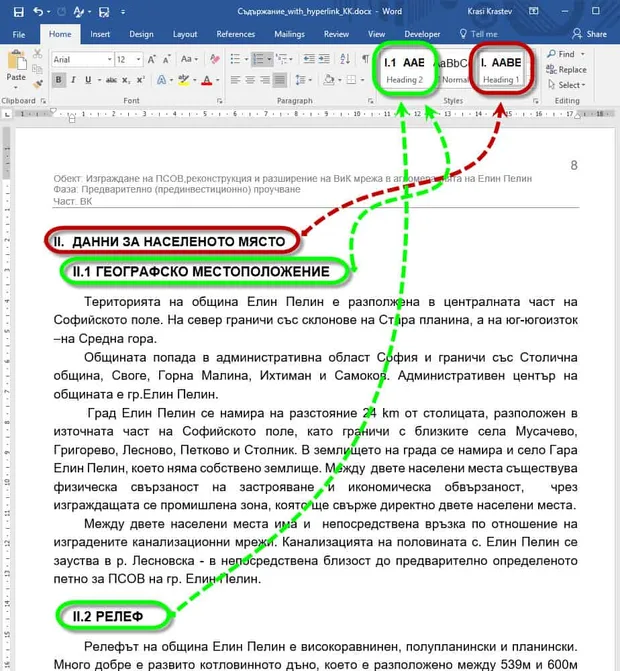Align text to the right
This screenshot has height=671, width=620.
click(x=265, y=80)
